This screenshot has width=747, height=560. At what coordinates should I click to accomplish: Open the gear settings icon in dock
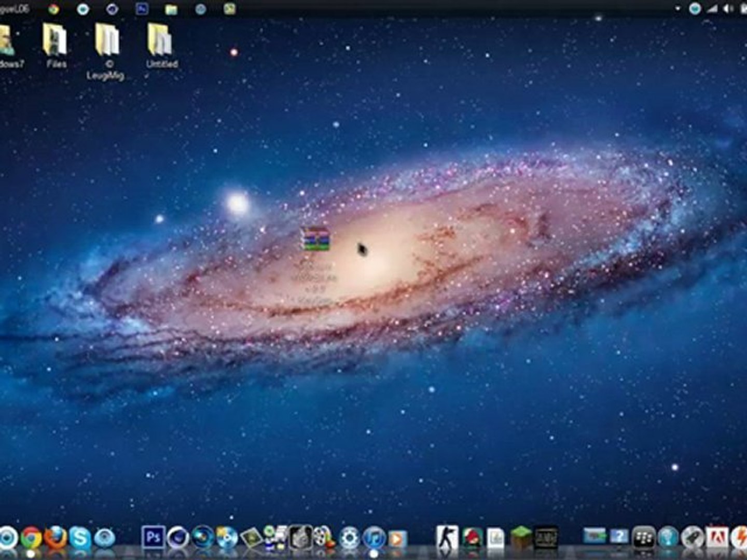click(350, 538)
